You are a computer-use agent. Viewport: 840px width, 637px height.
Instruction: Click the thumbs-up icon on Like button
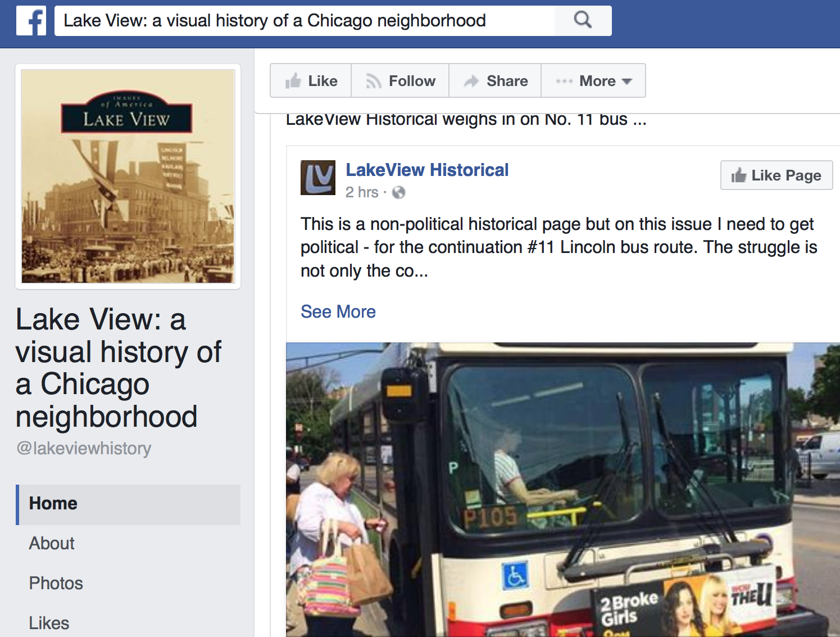click(x=293, y=81)
